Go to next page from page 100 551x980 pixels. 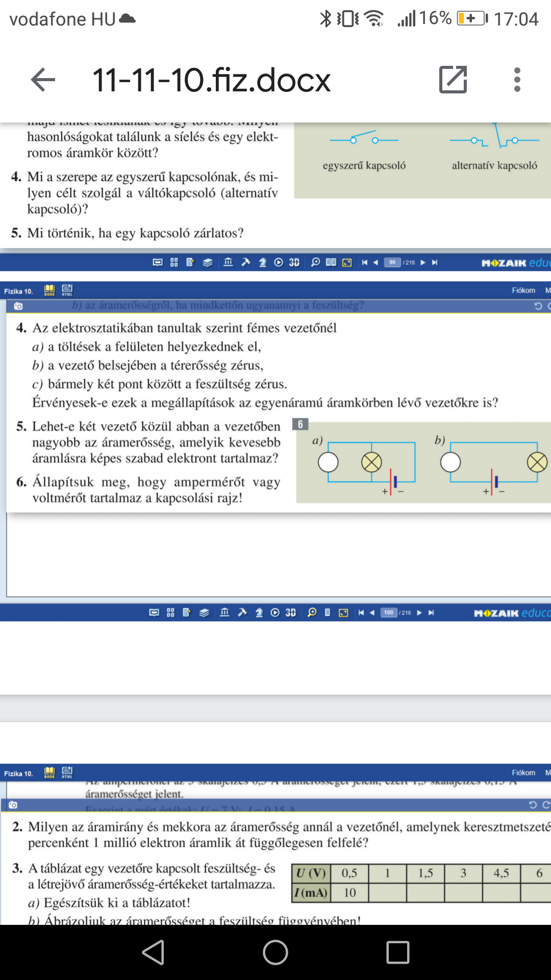419,612
